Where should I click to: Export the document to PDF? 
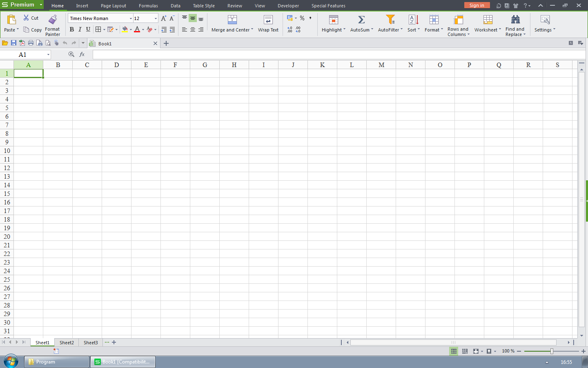22,43
